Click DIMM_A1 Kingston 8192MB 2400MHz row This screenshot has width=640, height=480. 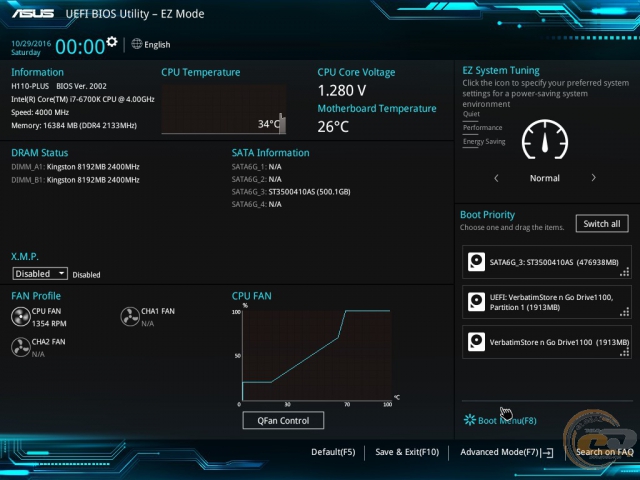[x=76, y=167]
